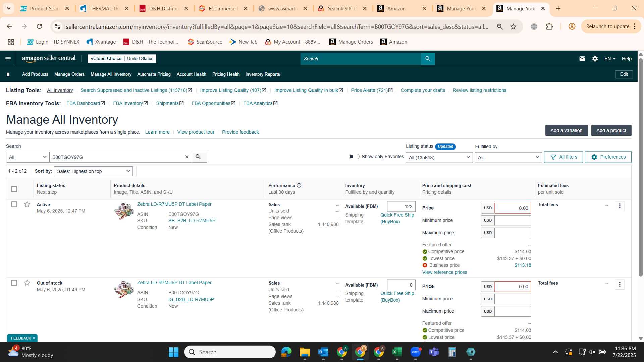Open the Sort by Sales dropdown
The width and height of the screenshot is (644, 362).
93,171
